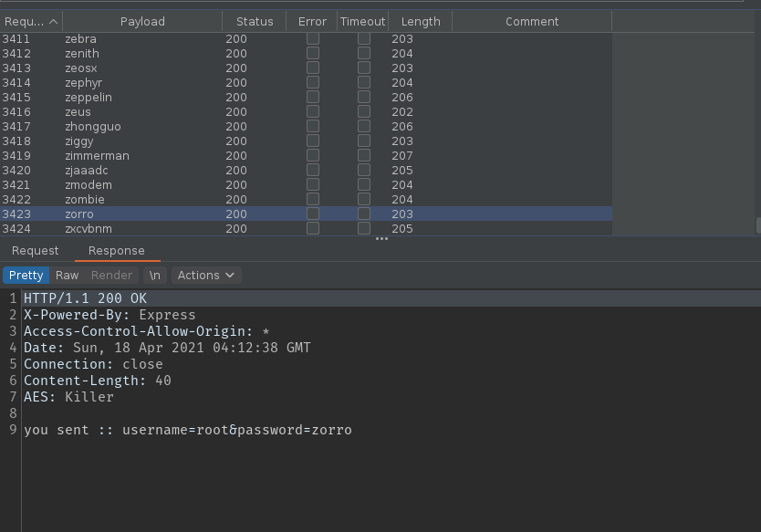Switch to Raw view
Viewport: 761px width, 532px height.
pos(67,275)
